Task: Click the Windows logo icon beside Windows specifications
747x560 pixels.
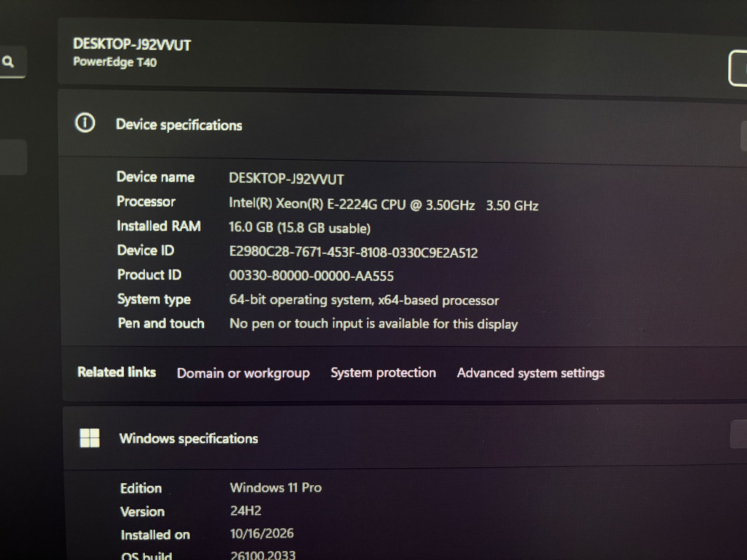Action: tap(89, 438)
